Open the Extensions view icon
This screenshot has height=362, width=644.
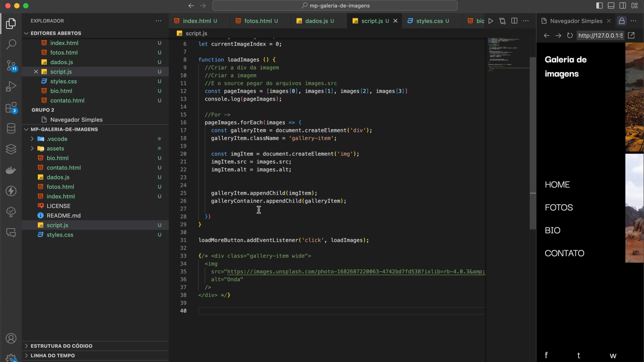(x=11, y=108)
